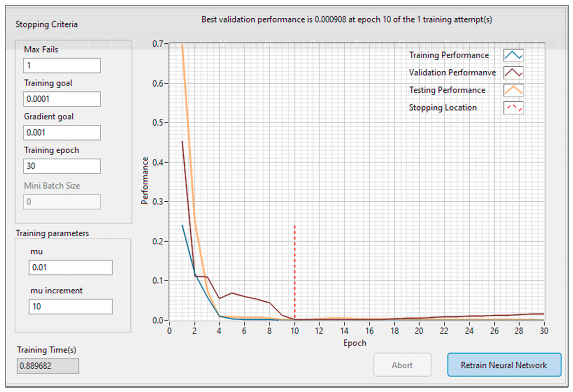This screenshot has height=392, width=573.
Task: Click the Mini Batch Size field
Action: coord(62,202)
